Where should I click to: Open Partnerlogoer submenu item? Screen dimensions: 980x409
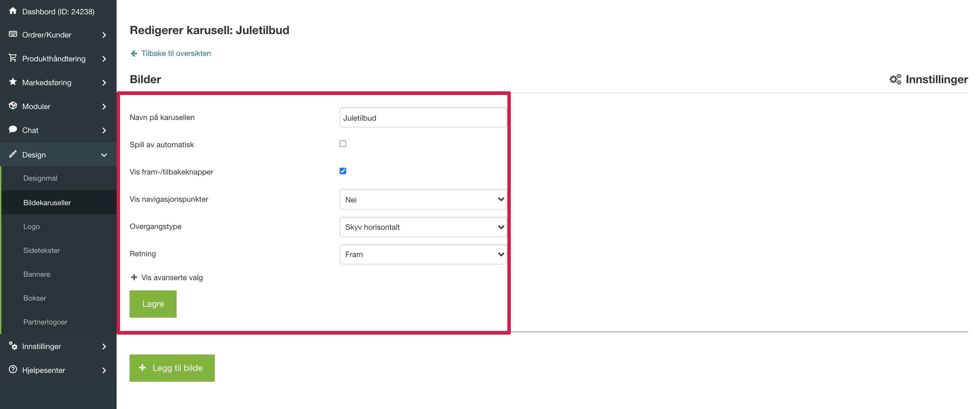[x=59, y=321]
